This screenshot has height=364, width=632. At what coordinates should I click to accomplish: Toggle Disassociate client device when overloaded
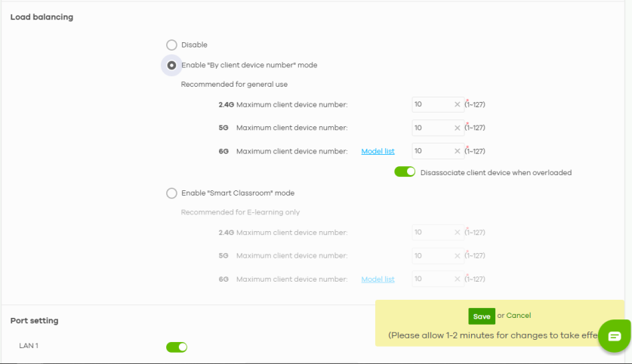[x=405, y=172]
